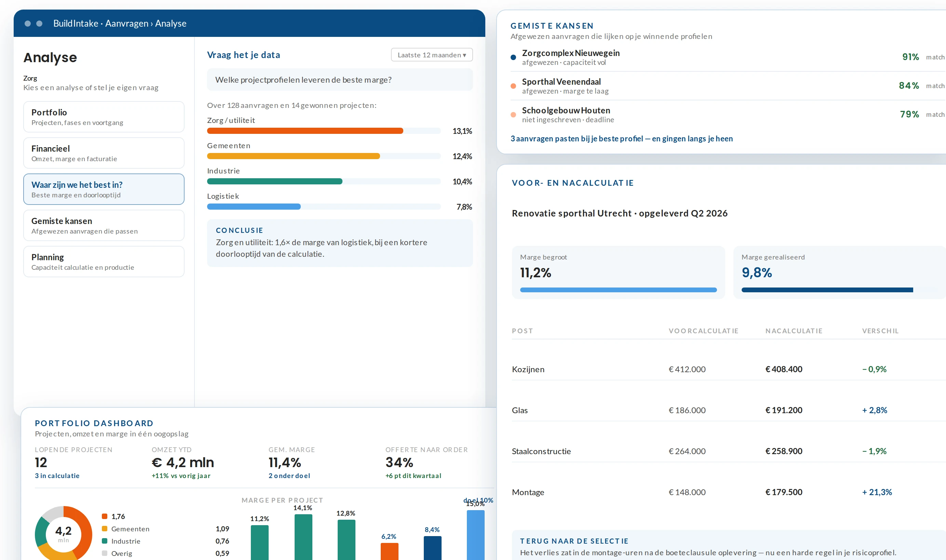Click the Kozijnen difference – 0,9%

tap(874, 369)
